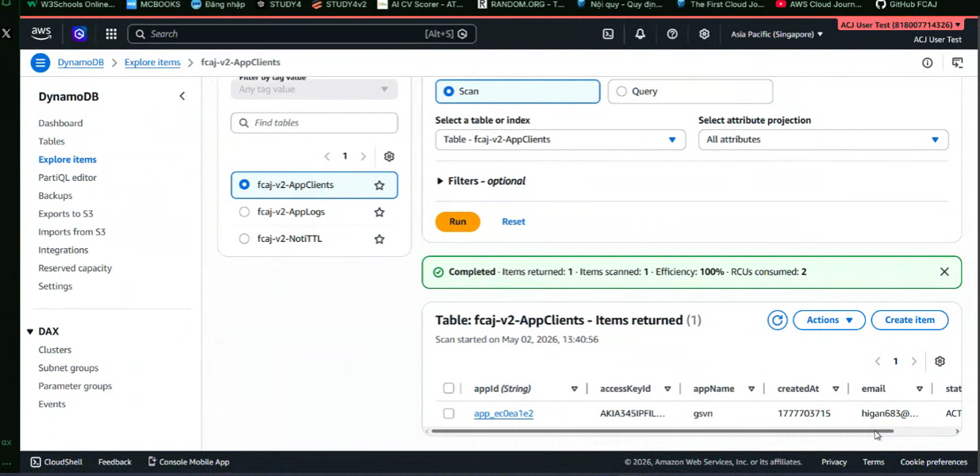Click the orange Run button
The width and height of the screenshot is (980, 476).
point(458,221)
